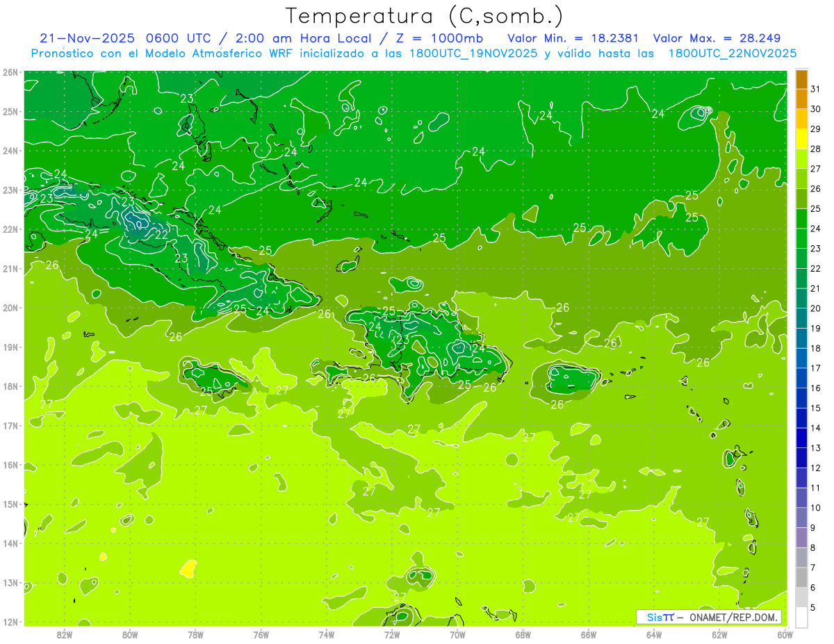Select the 70W longitude axis label

coord(457,634)
